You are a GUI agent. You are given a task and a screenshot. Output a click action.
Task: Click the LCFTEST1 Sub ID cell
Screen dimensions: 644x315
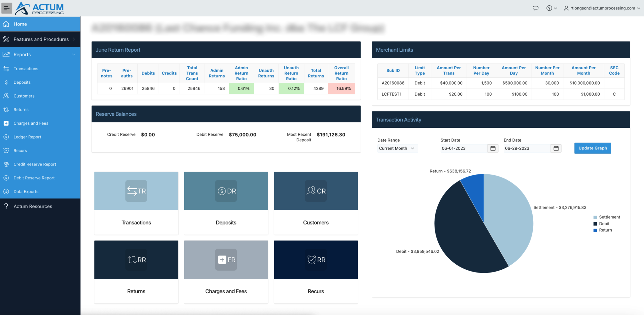coord(393,94)
